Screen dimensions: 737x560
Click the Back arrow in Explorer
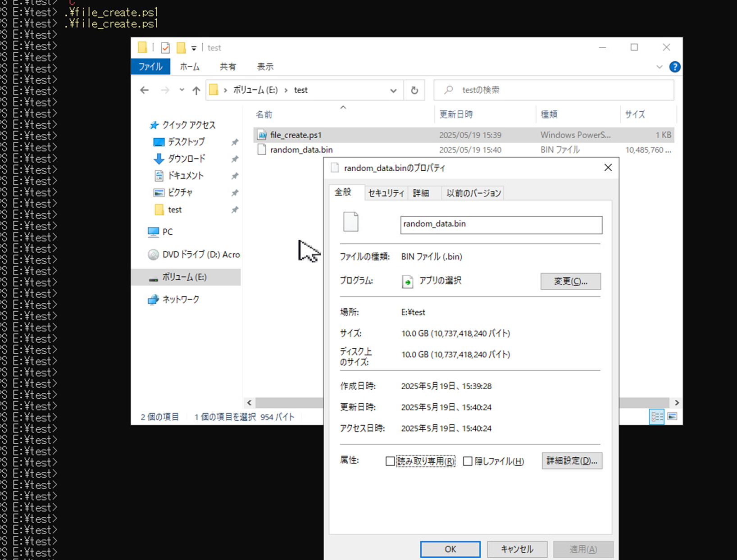point(144,90)
